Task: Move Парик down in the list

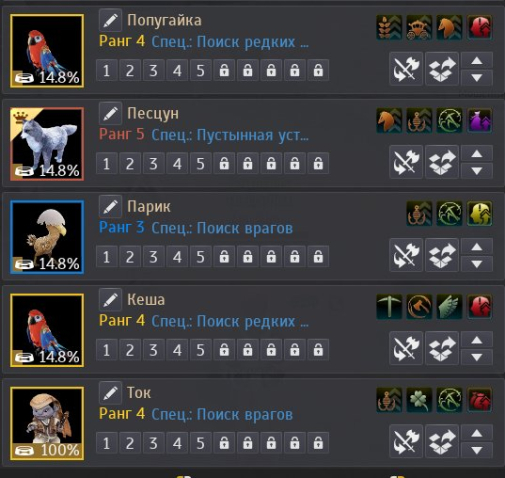Action: coord(477,264)
